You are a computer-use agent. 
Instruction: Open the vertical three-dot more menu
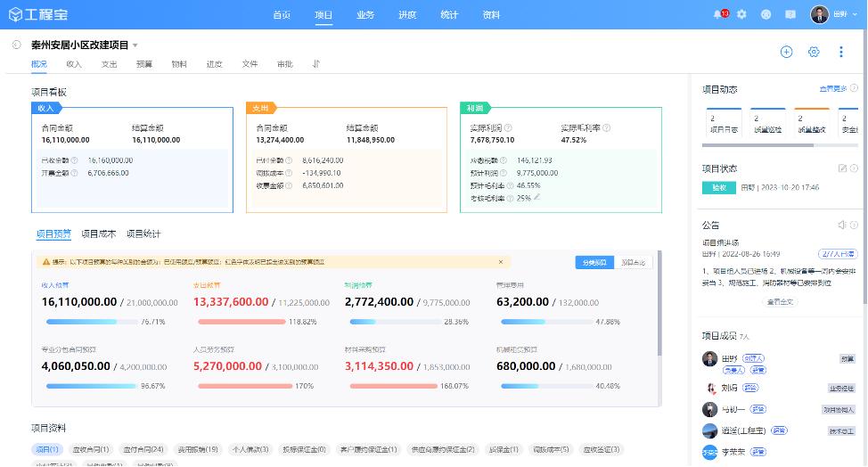(x=841, y=52)
